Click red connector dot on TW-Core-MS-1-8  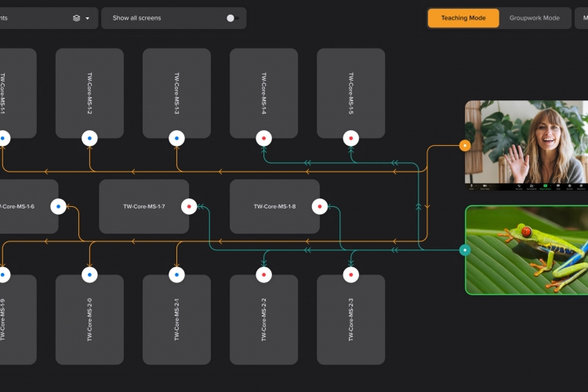point(319,207)
